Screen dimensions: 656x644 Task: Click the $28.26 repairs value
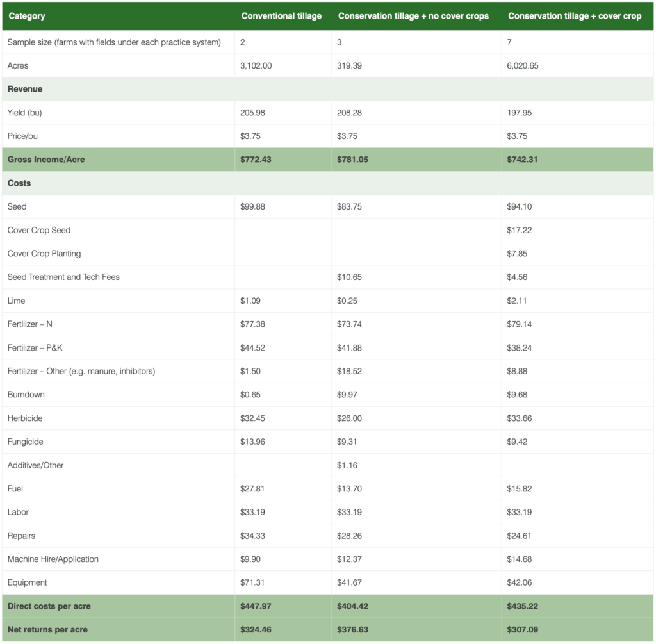pos(349,536)
